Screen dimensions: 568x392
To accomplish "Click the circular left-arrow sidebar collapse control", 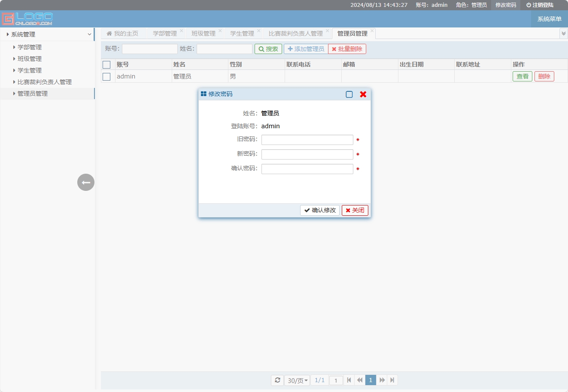I will click(85, 182).
